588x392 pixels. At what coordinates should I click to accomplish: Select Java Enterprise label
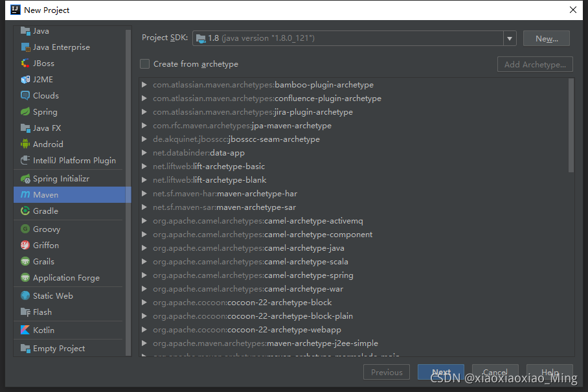click(62, 47)
